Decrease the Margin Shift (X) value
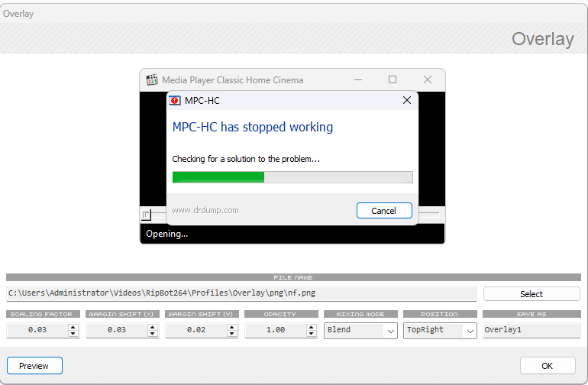Image resolution: width=588 pixels, height=385 pixels. point(153,333)
